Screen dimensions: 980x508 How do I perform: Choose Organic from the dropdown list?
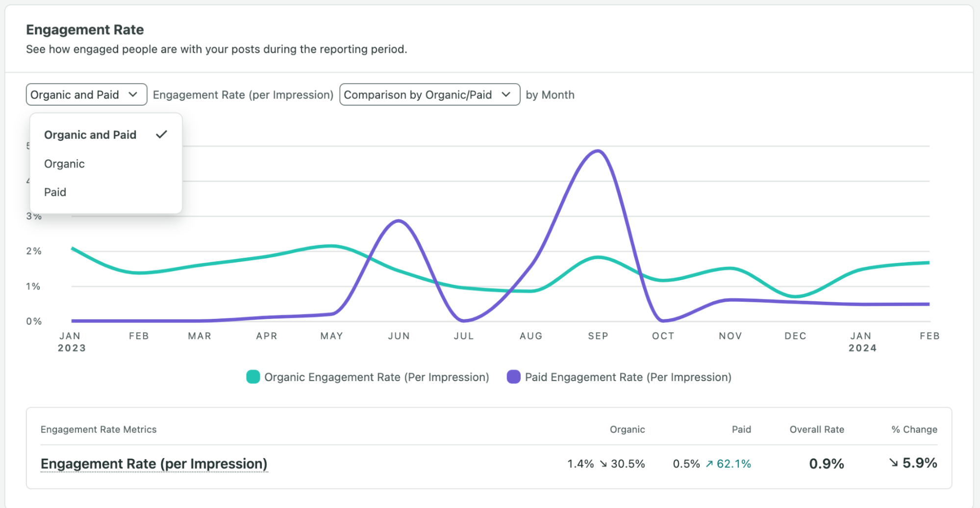coord(106,164)
